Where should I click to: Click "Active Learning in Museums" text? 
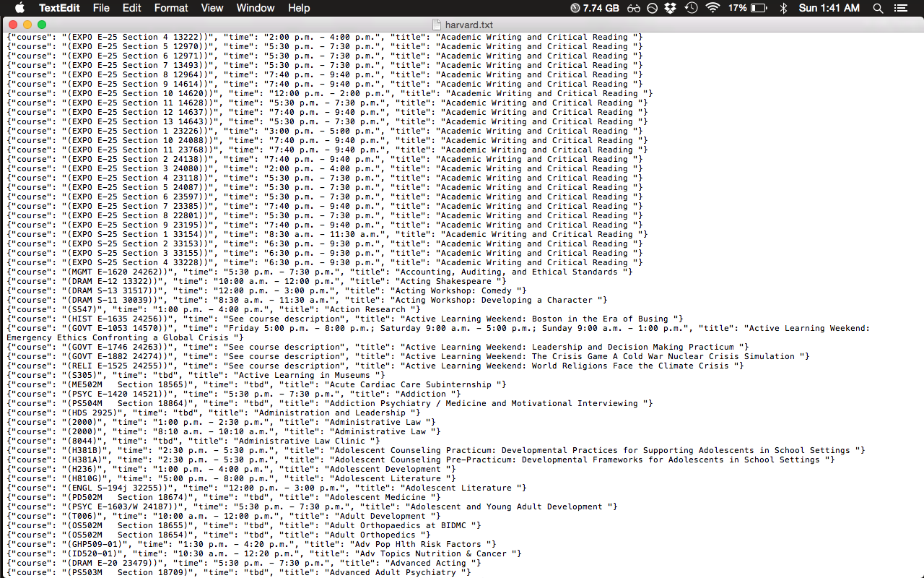[x=303, y=375]
